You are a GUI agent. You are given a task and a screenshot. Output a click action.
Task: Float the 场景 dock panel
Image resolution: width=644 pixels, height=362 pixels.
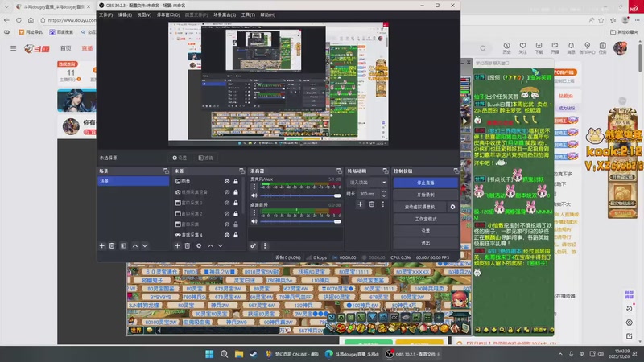coord(166,171)
